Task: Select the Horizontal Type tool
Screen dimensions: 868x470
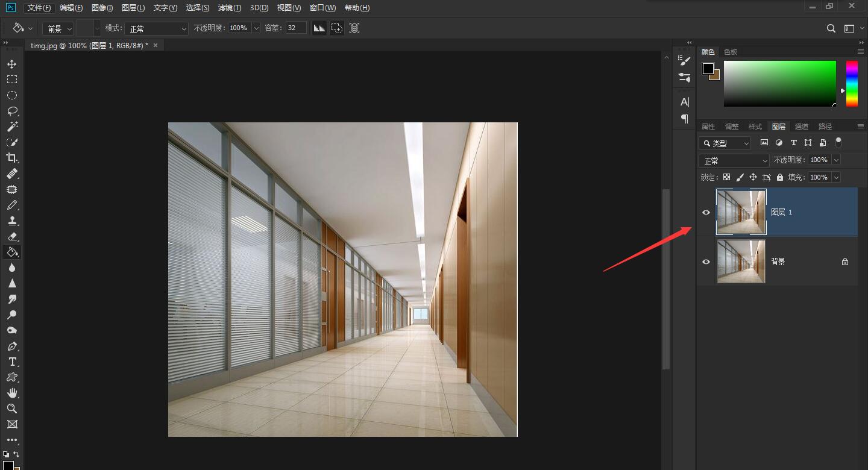Action: point(11,362)
